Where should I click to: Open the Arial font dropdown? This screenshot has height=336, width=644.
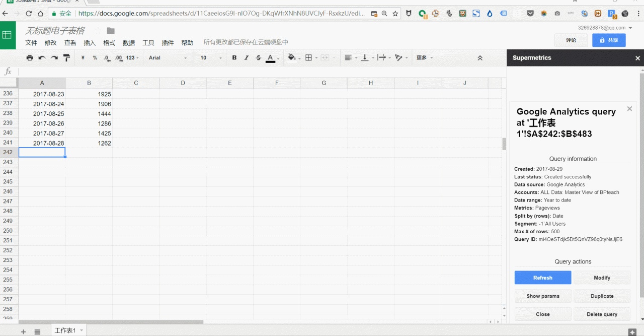[168, 58]
